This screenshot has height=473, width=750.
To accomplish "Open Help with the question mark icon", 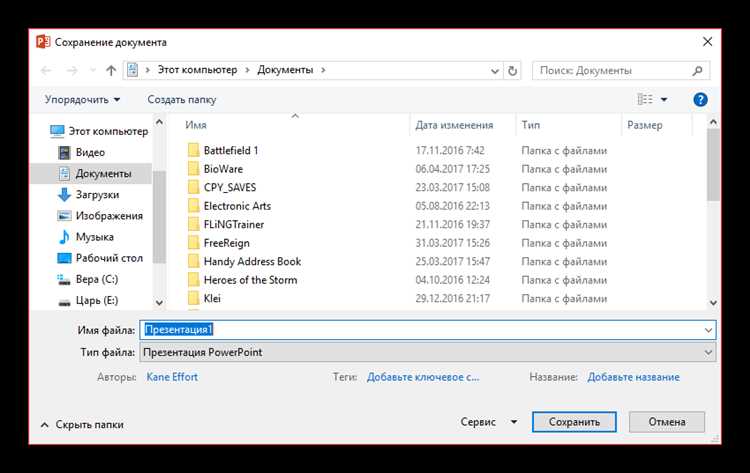I will [x=700, y=99].
